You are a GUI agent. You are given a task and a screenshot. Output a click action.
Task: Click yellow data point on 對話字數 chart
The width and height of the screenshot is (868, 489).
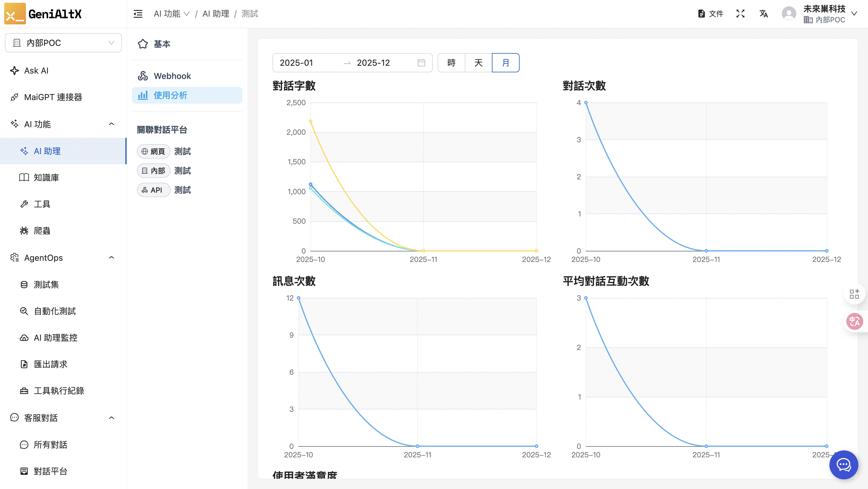pyautogui.click(x=310, y=121)
